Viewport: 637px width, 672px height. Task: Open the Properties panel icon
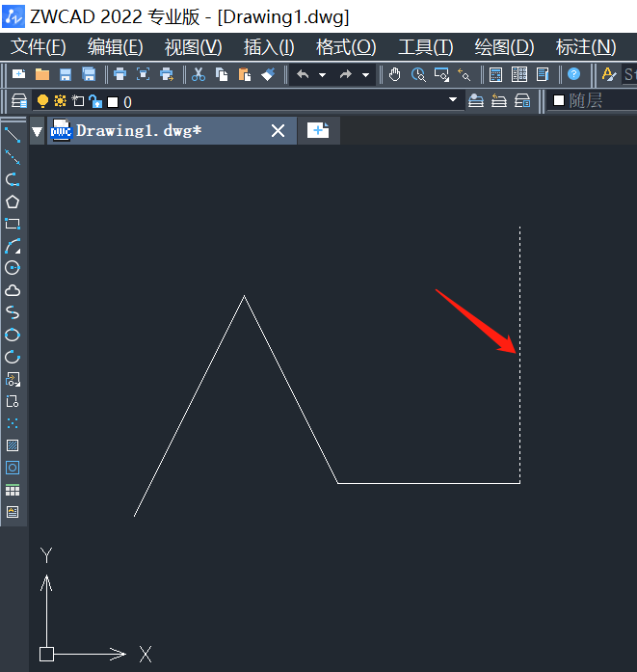tap(543, 74)
